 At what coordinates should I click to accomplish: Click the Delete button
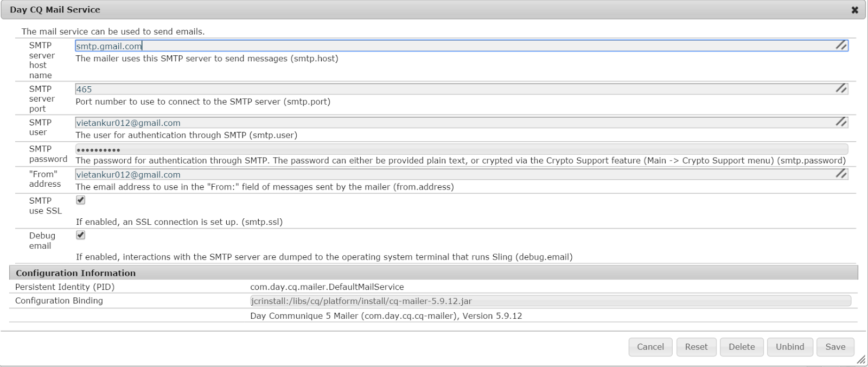pos(742,347)
